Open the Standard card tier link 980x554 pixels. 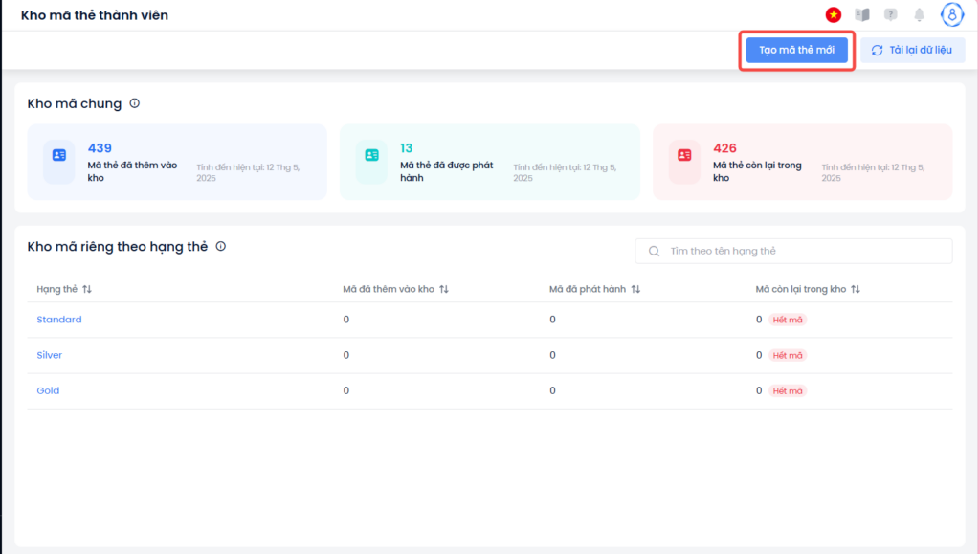(59, 320)
